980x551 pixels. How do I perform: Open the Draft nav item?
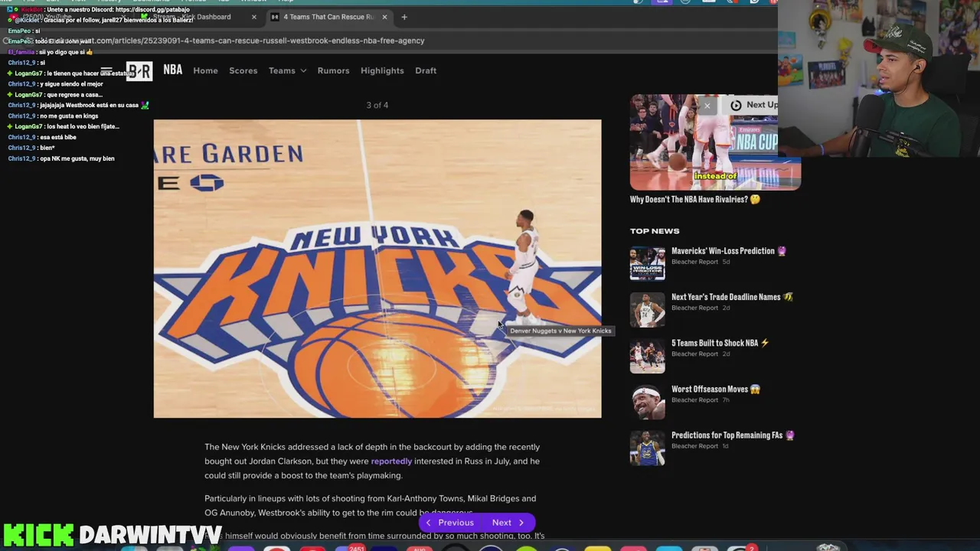pyautogui.click(x=426, y=70)
